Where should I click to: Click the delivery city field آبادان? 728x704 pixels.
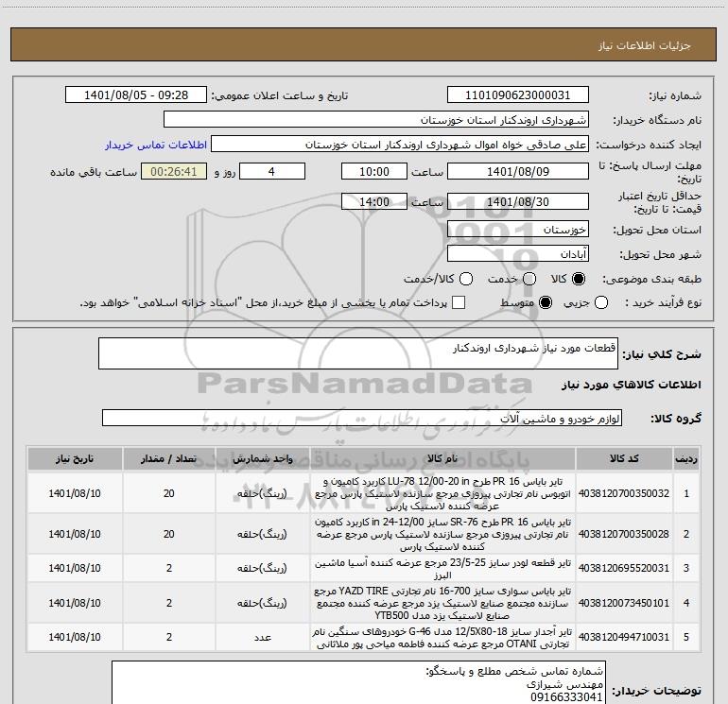pyautogui.click(x=518, y=254)
